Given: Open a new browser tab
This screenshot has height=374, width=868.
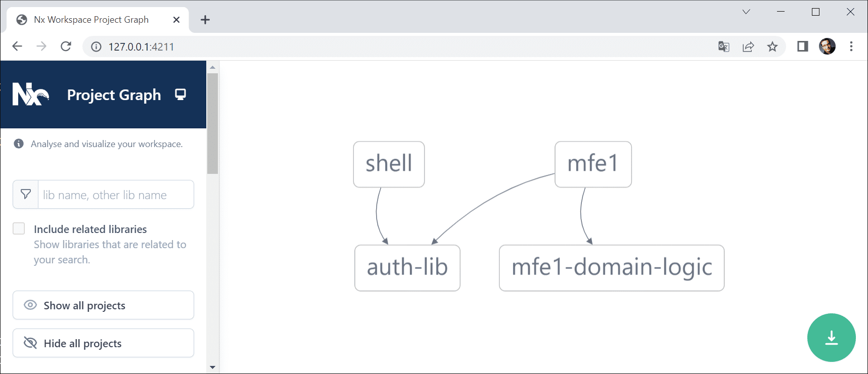Looking at the screenshot, I should coord(205,20).
